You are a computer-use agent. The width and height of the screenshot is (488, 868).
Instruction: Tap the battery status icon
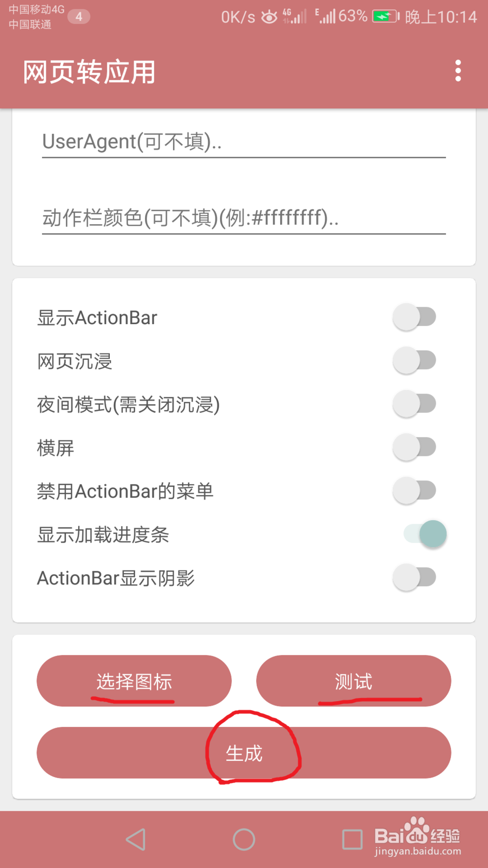click(386, 17)
